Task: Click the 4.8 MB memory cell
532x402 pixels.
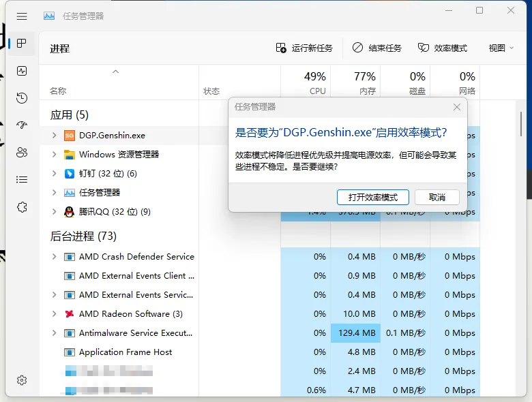Action: (355, 352)
